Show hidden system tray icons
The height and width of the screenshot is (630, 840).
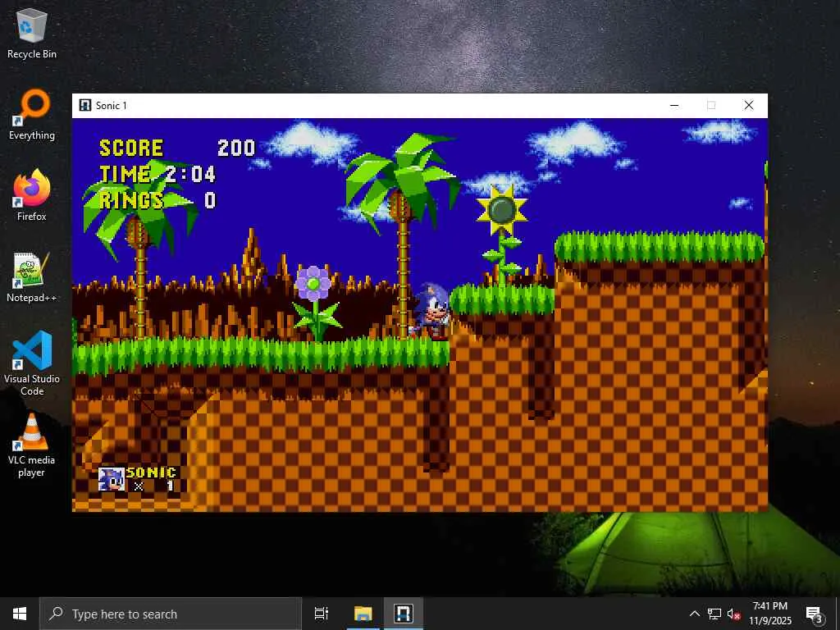(694, 614)
